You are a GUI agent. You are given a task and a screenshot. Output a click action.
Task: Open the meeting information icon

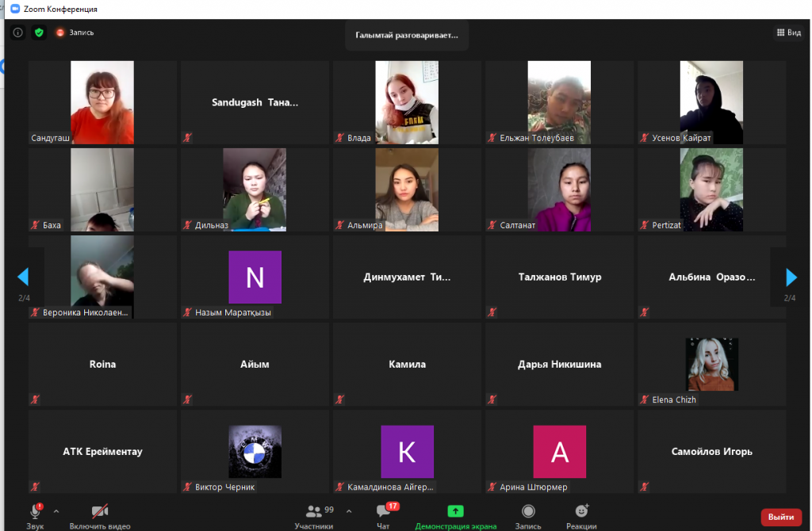click(17, 32)
